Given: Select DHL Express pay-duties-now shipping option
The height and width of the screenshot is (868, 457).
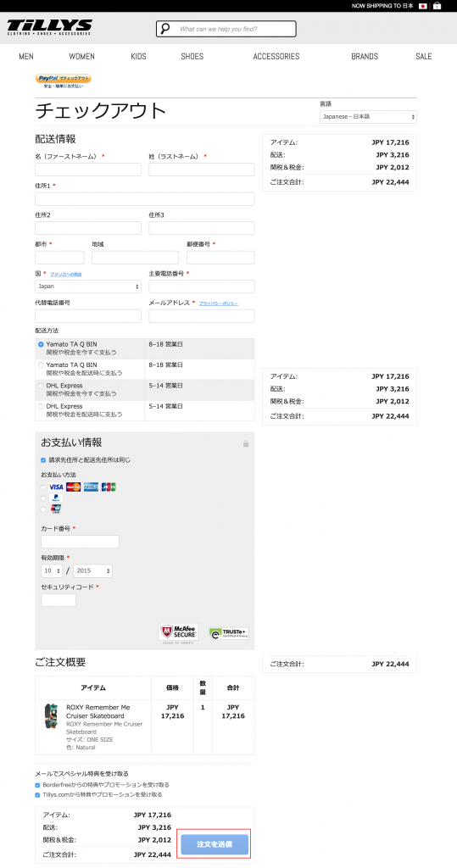Looking at the screenshot, I should coord(41,386).
